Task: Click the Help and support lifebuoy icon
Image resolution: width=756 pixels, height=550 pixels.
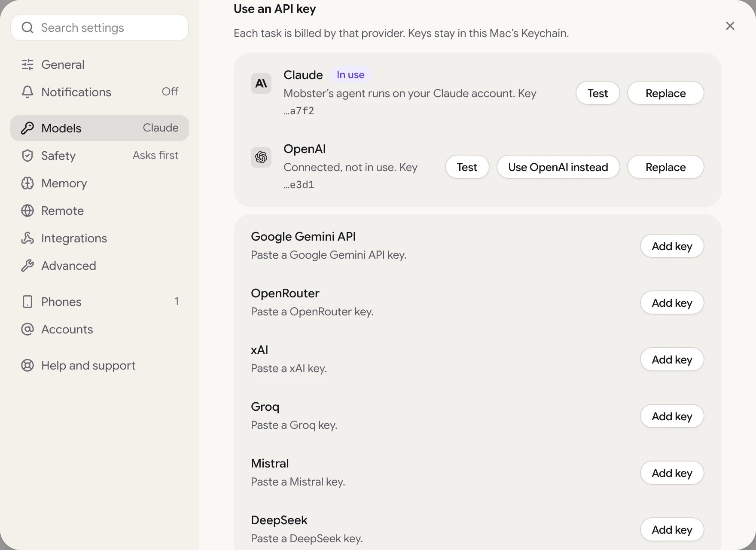Action: (27, 365)
